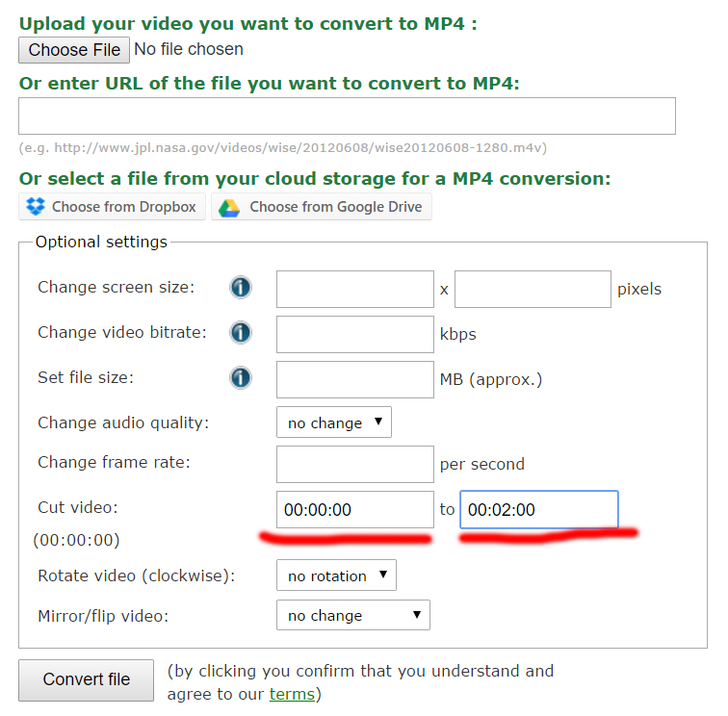728x716 pixels.
Task: Show info for Change video bitrate
Action: point(241,332)
